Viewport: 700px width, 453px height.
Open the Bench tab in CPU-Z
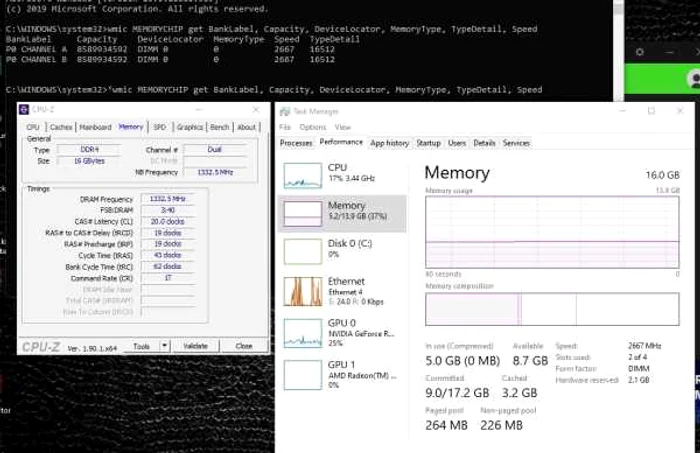(x=219, y=127)
